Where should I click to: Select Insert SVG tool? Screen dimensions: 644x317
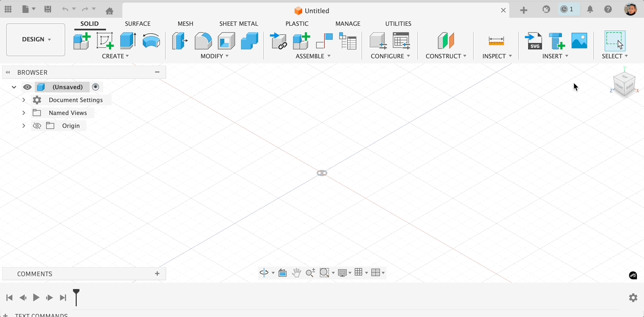click(533, 41)
